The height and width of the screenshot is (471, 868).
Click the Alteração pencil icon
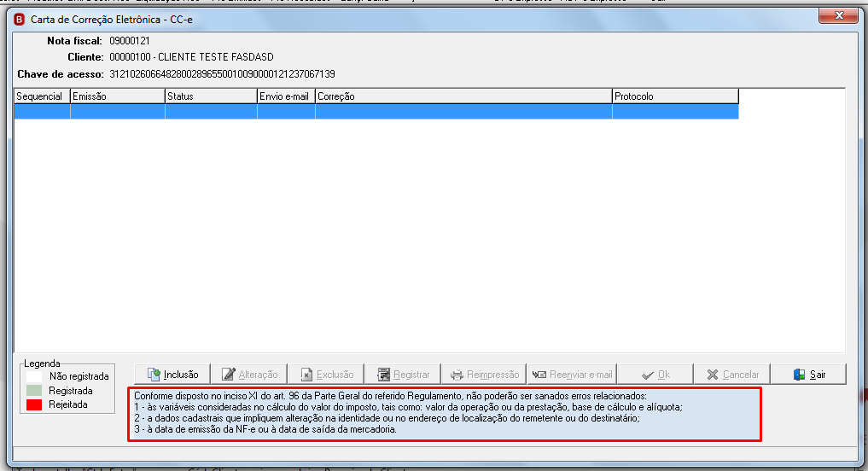coord(229,375)
